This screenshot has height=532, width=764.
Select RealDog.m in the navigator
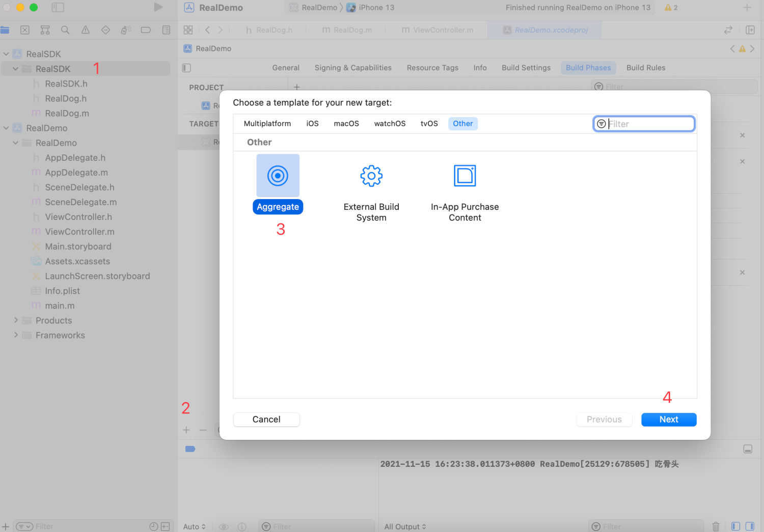[67, 113]
